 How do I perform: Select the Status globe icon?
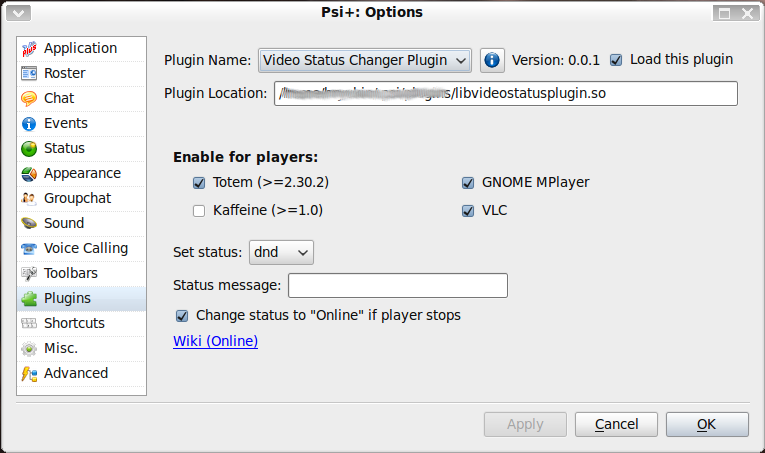pyautogui.click(x=28, y=148)
